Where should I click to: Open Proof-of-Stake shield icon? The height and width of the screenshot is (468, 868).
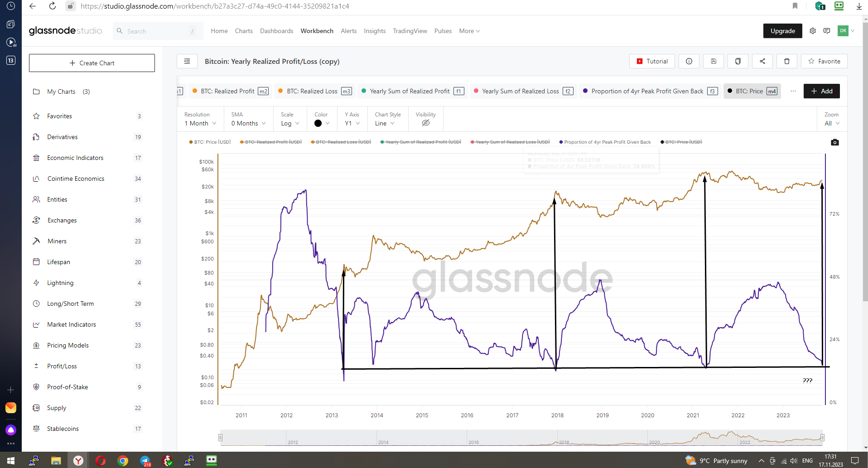tap(36, 387)
